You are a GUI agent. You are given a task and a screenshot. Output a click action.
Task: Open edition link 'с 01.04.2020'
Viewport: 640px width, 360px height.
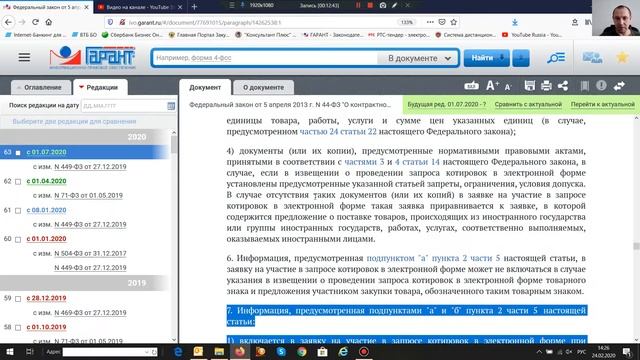tap(46, 181)
